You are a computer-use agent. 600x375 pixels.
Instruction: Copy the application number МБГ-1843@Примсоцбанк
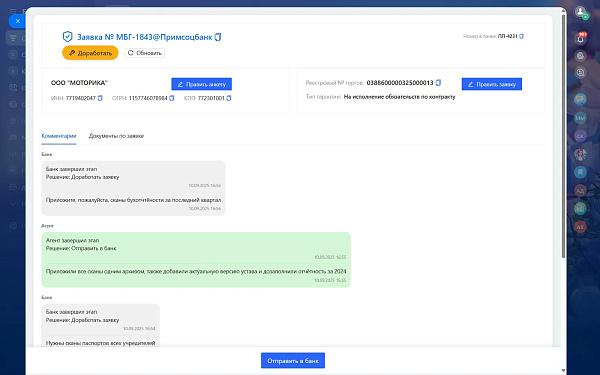218,37
